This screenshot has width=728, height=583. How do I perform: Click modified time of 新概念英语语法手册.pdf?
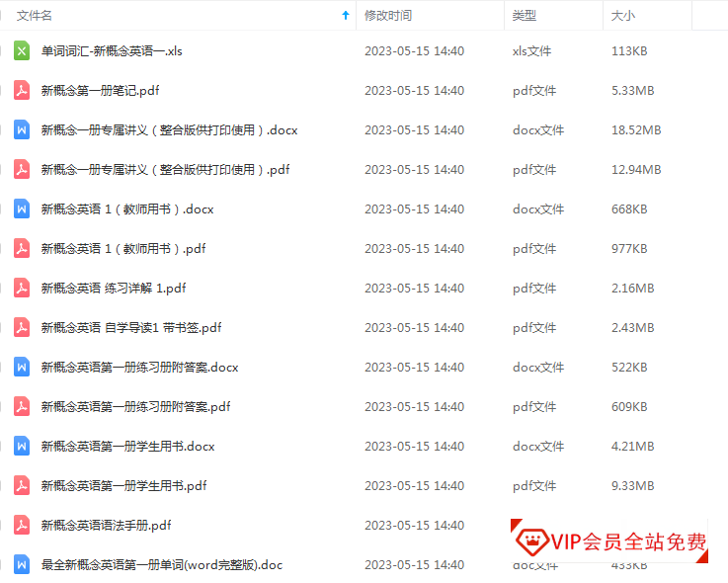pos(414,525)
